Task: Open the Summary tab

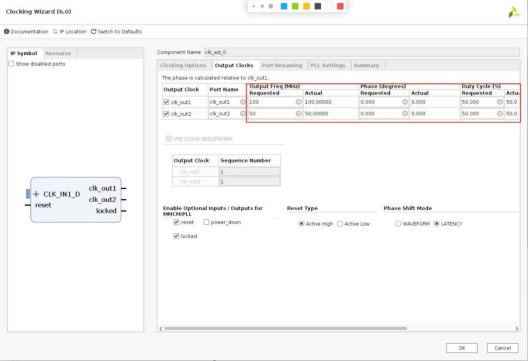Action: 366,65
